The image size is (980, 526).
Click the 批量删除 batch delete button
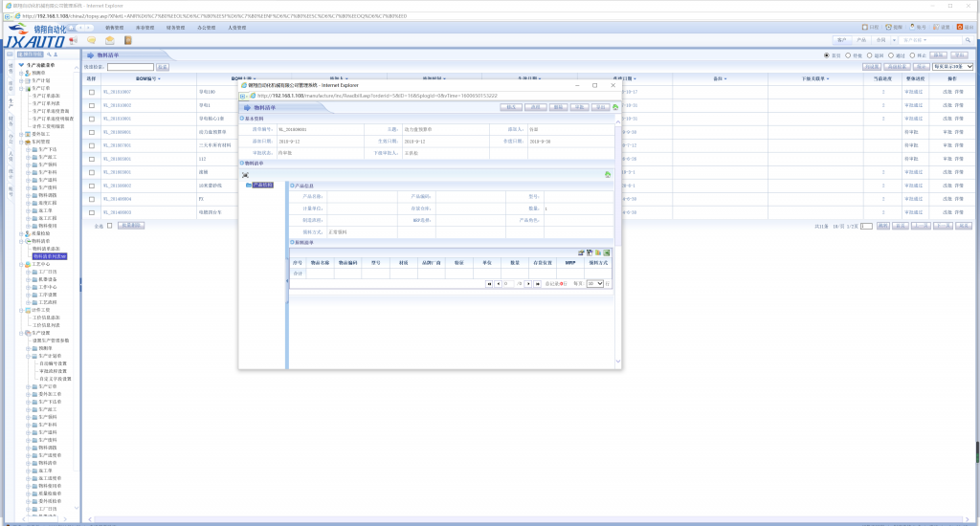(131, 226)
